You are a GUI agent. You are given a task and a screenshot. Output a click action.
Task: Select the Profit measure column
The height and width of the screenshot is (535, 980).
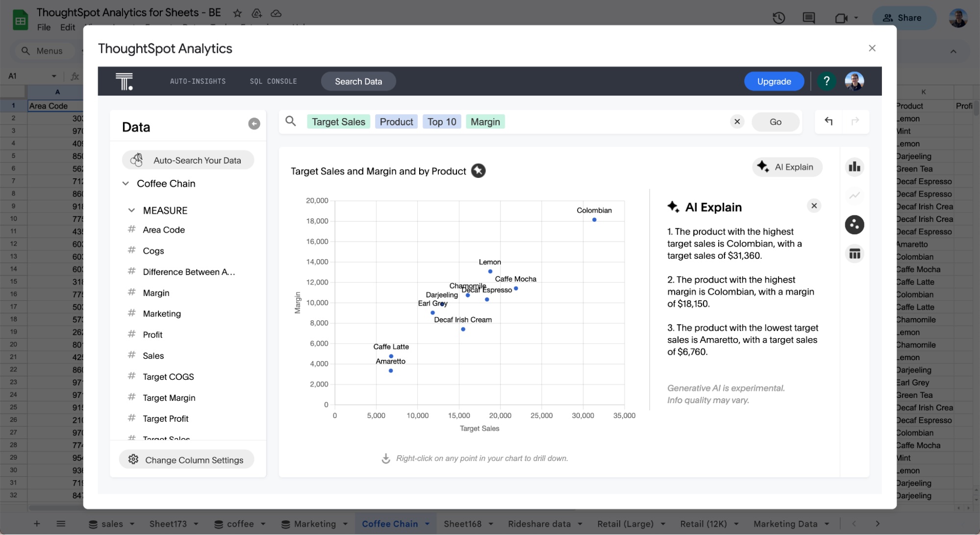[152, 335]
